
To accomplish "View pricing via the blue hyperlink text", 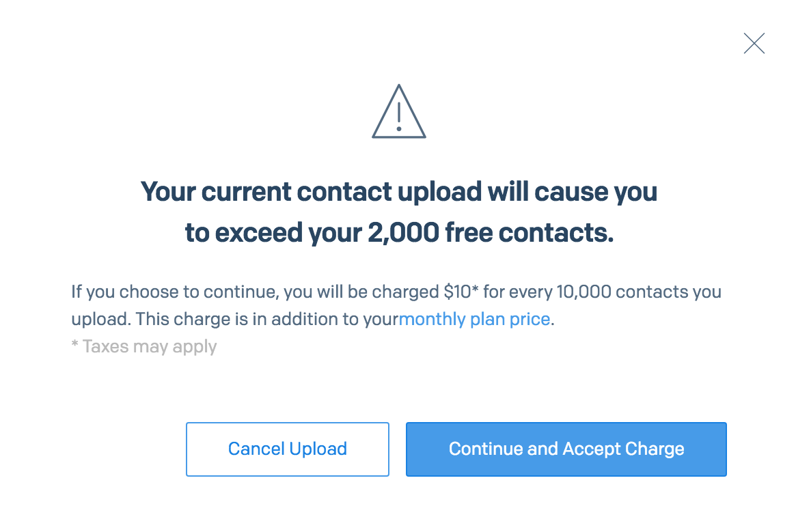I will point(475,320).
